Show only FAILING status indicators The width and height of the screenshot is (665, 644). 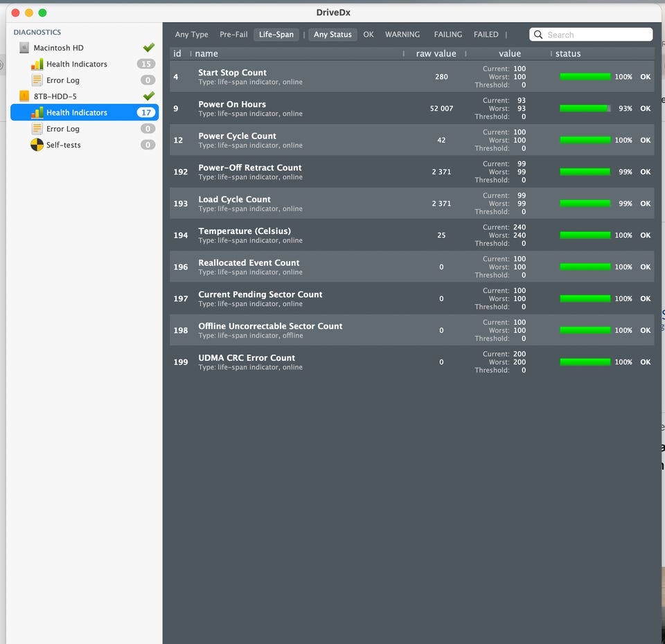point(448,35)
